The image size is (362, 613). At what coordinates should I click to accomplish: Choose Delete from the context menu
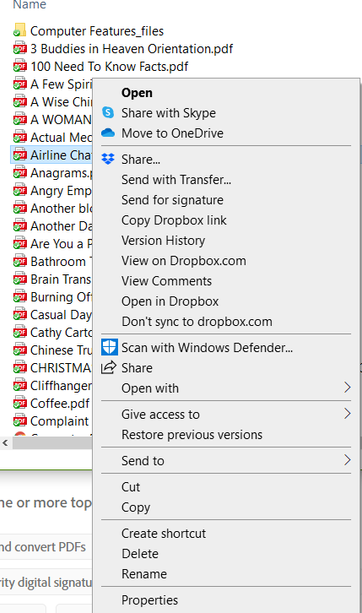coord(140,554)
